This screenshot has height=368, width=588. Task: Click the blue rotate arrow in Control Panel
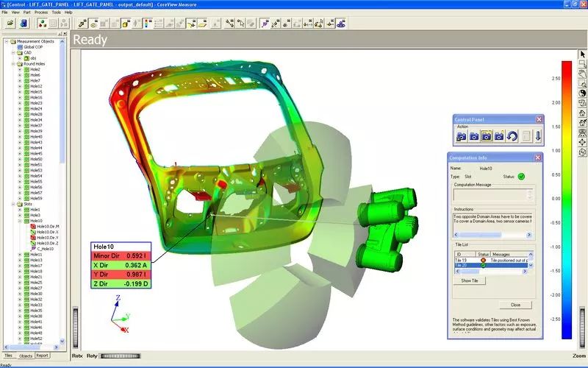point(512,136)
